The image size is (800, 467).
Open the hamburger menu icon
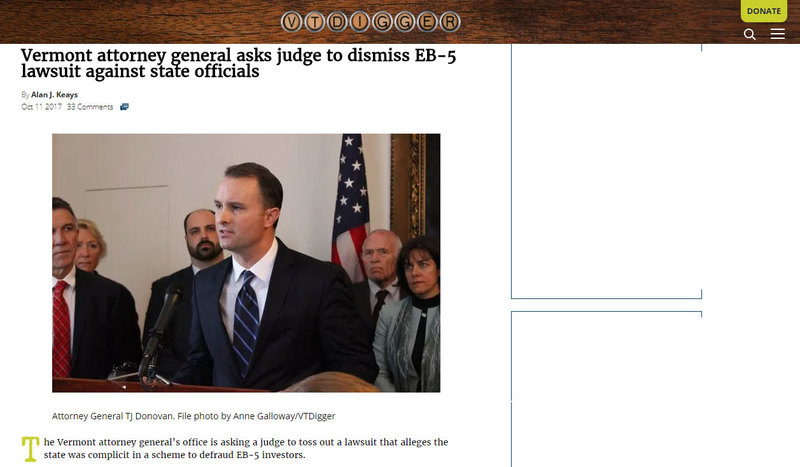click(778, 34)
